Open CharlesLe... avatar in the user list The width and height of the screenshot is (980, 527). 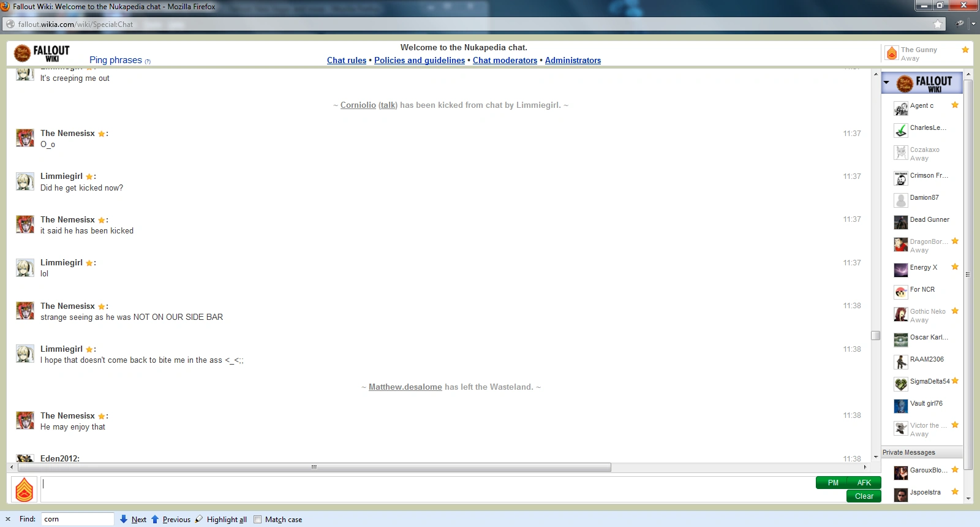900,131
